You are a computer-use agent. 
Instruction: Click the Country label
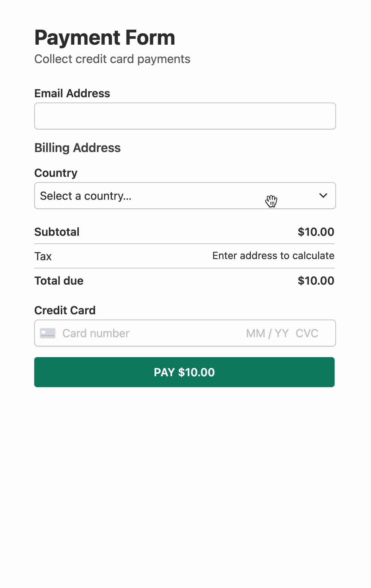(56, 173)
